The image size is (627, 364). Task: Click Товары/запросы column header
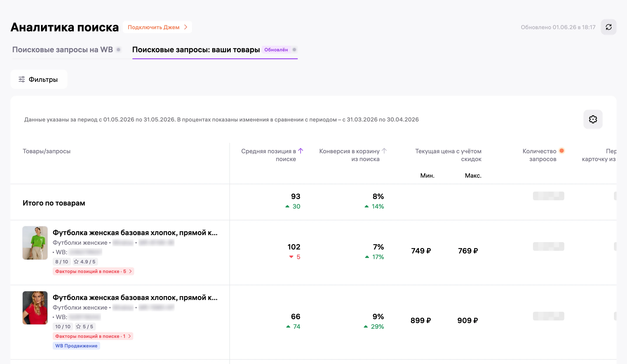[47, 151]
